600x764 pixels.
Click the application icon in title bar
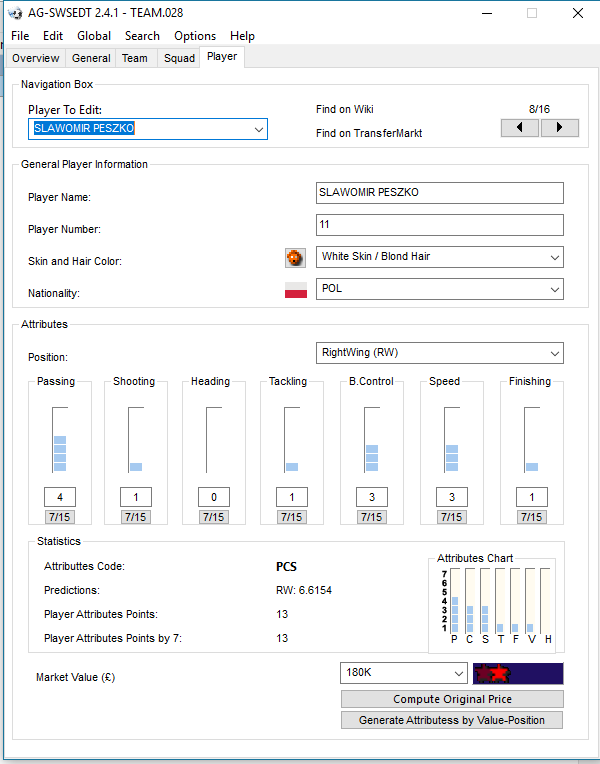(14, 13)
